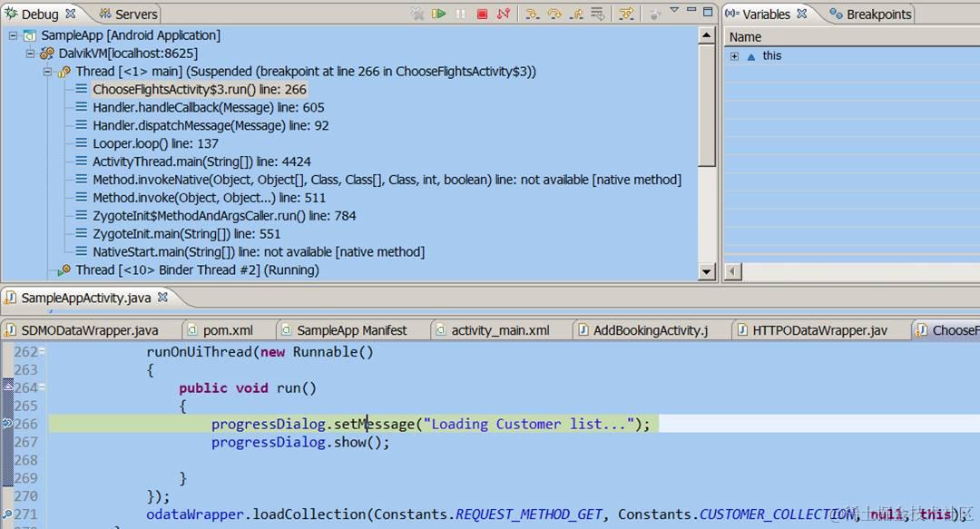Image resolution: width=980 pixels, height=529 pixels.
Task: Select Handler.handleCallback(Message) line: 605 frame
Action: point(209,108)
